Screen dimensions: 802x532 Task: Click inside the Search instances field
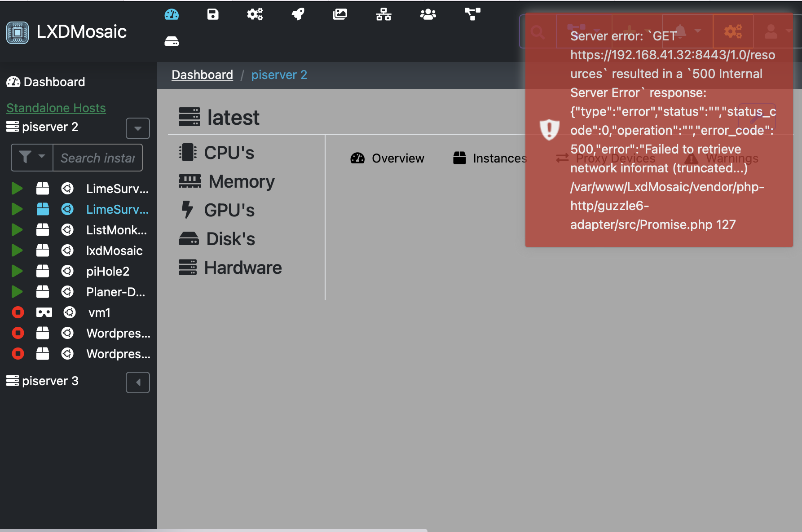click(97, 157)
